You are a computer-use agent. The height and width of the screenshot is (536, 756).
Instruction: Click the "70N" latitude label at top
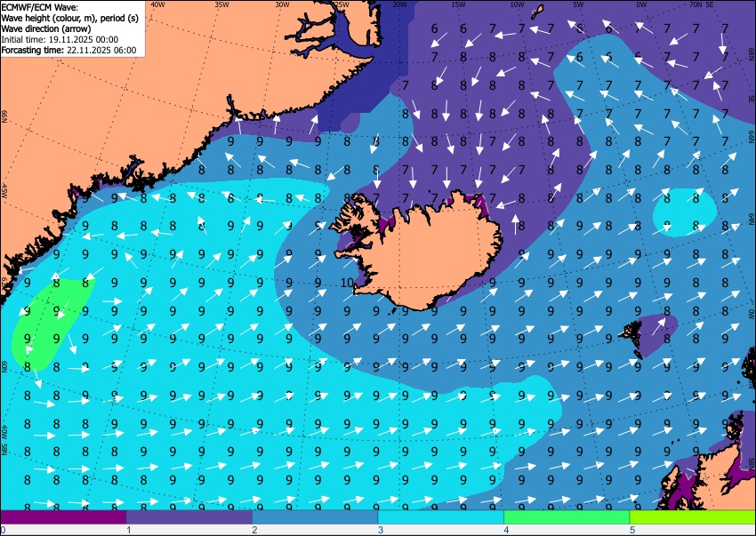[x=696, y=4]
